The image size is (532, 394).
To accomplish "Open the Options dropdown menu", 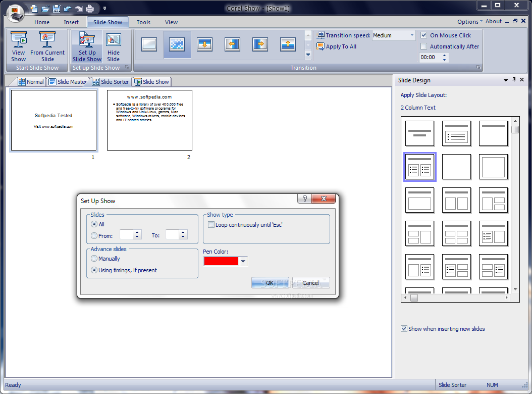I will click(x=469, y=22).
